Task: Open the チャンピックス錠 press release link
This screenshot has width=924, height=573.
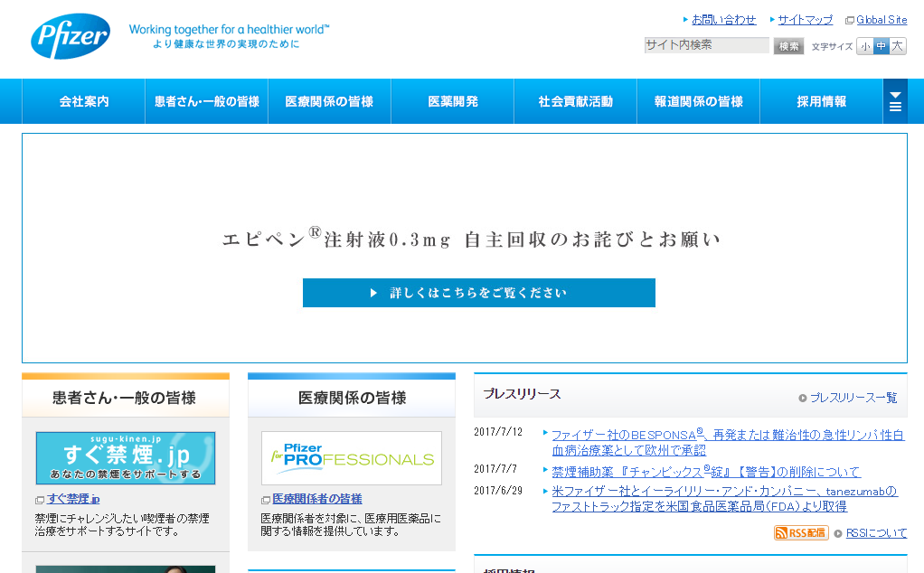Action: tap(706, 472)
